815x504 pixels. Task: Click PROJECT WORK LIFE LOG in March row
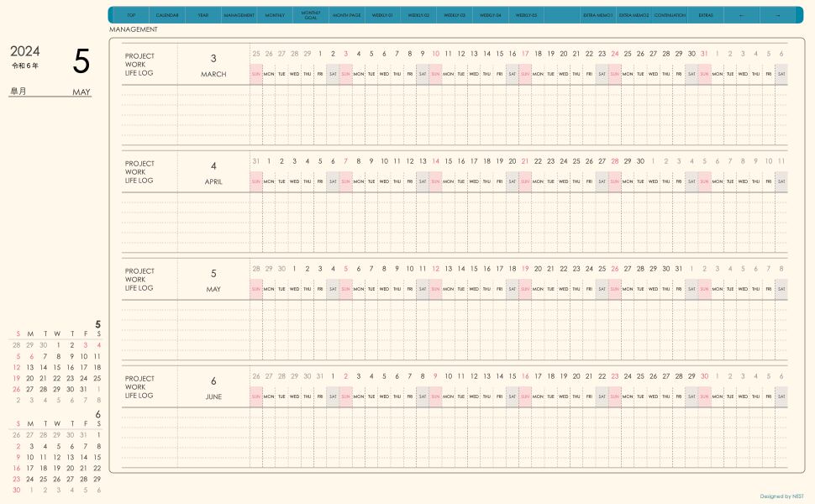click(x=139, y=65)
